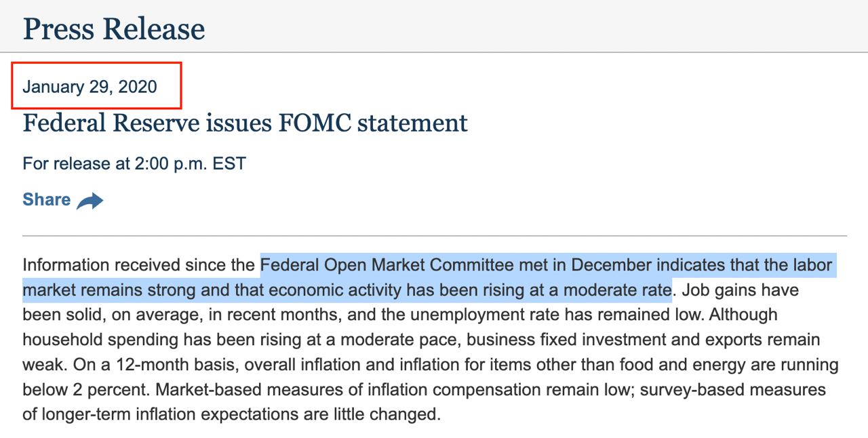Click the horizontal divider under Share
The image size is (868, 438).
tap(435, 236)
